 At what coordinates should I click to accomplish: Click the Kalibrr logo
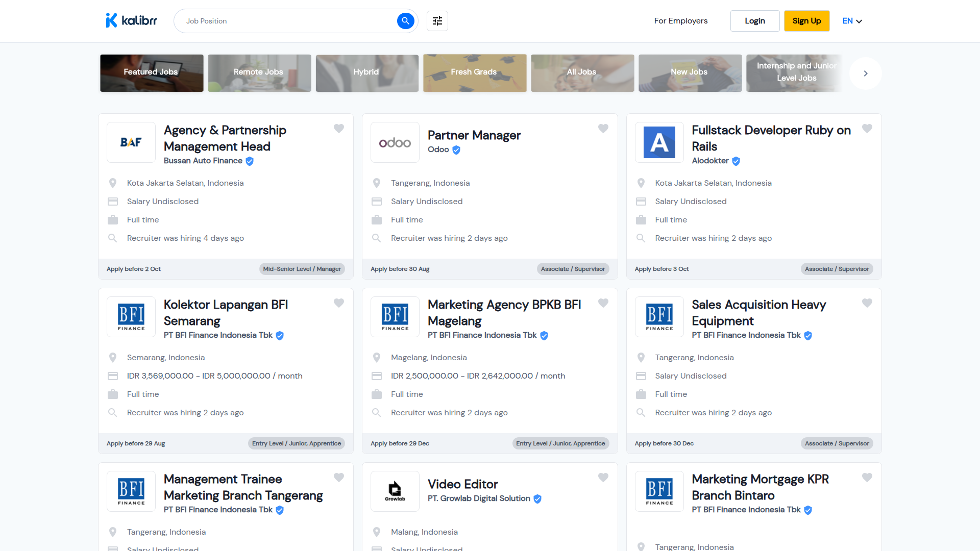(x=131, y=20)
